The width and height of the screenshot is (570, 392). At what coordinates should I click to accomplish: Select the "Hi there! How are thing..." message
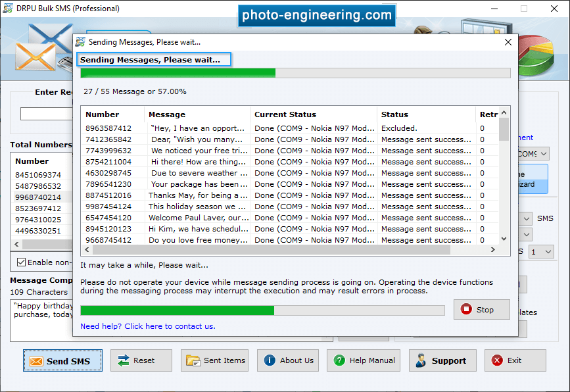click(x=198, y=162)
